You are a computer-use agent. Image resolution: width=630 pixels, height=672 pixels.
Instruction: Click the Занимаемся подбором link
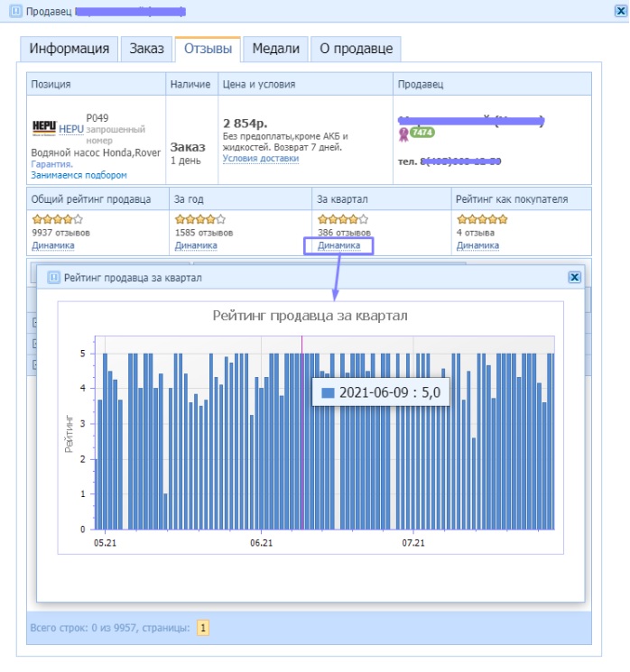click(x=79, y=175)
